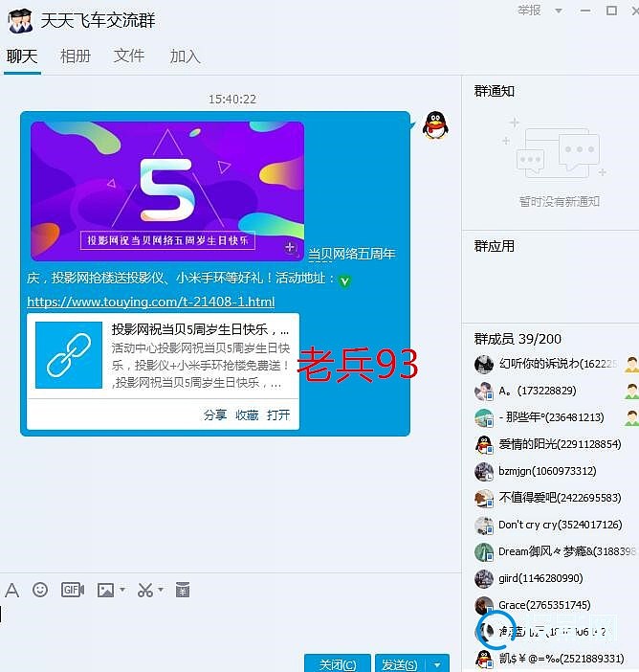The image size is (639, 672).
Task: Click the red packet ¥ icon
Action: point(183,590)
